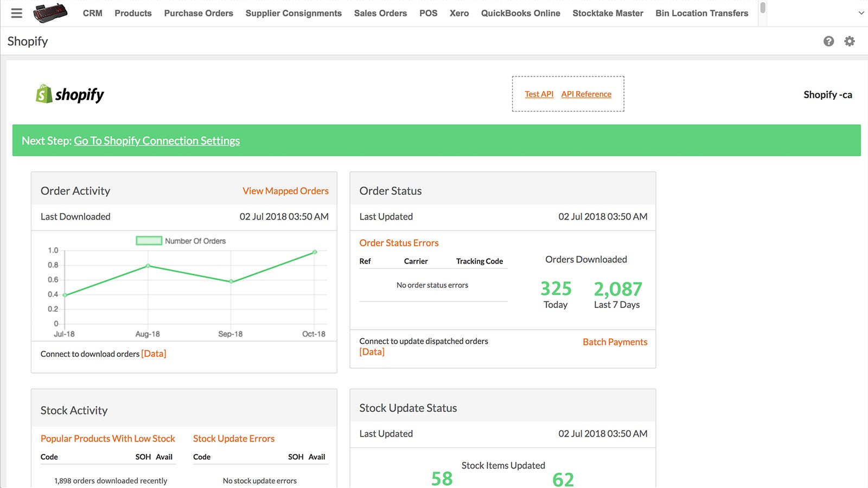Viewport: 868px width, 488px height.
Task: Open the Products menu
Action: [133, 13]
